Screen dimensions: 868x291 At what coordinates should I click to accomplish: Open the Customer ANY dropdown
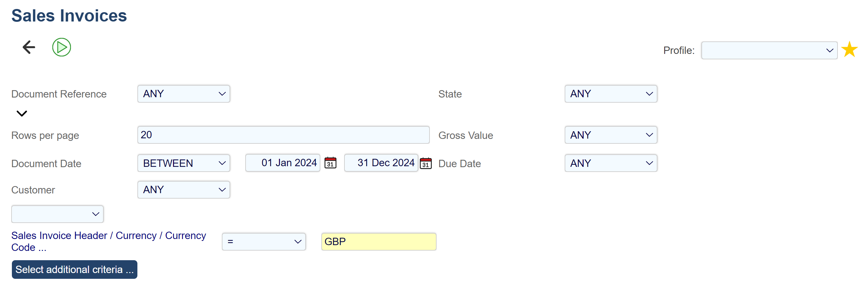[184, 190]
